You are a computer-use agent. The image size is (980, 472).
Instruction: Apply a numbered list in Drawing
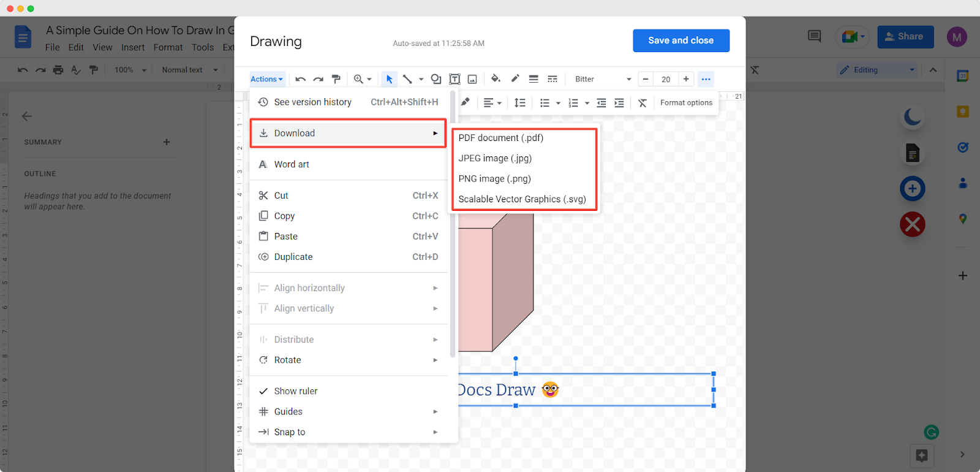(x=573, y=103)
